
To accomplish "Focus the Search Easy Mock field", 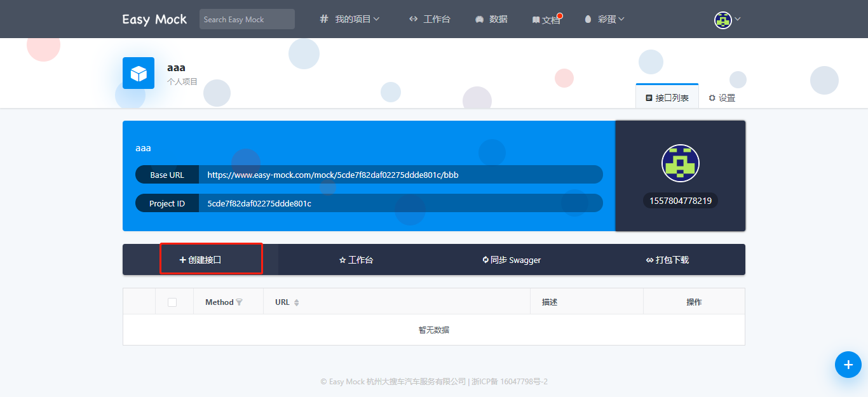I will [247, 19].
